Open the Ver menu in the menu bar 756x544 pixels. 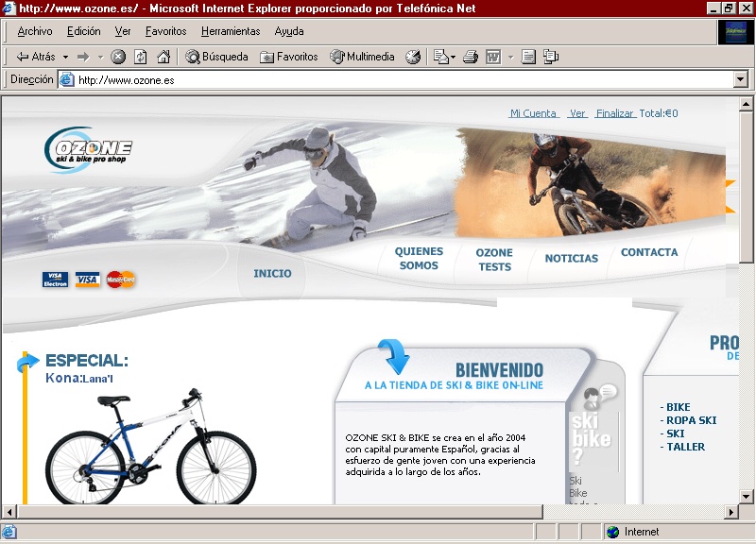[x=123, y=31]
